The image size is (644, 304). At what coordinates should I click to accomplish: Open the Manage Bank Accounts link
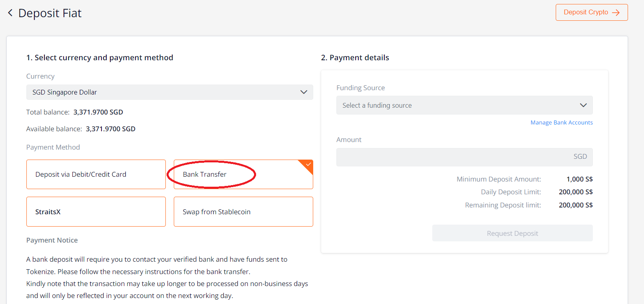(x=562, y=122)
